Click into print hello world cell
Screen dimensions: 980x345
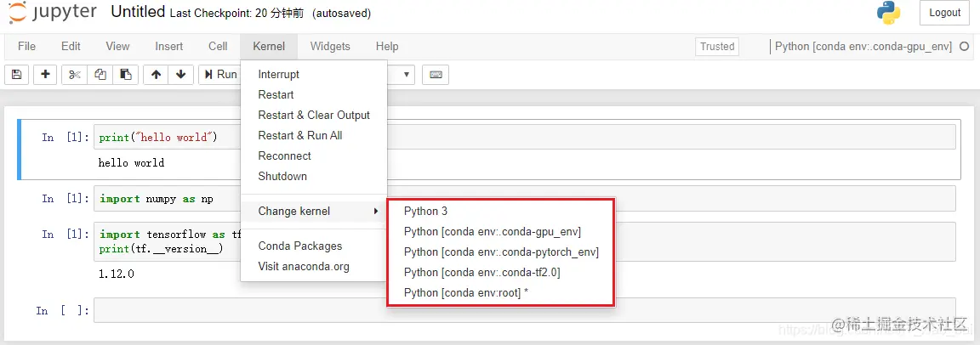click(x=524, y=137)
